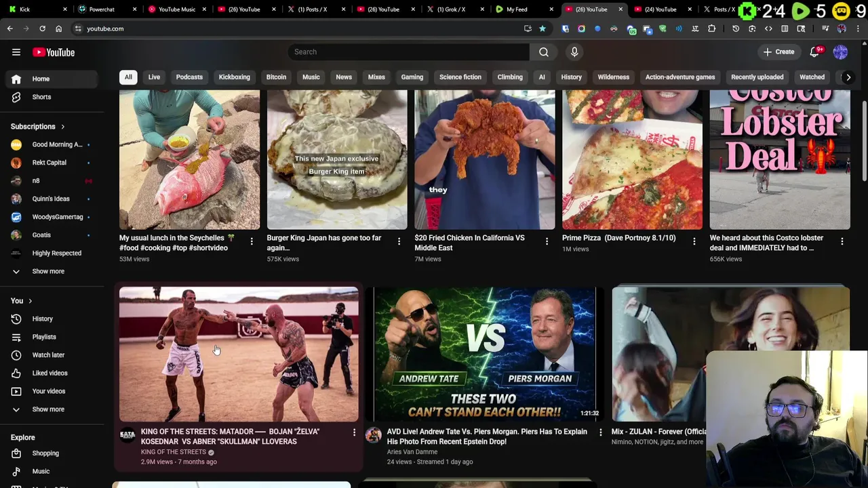This screenshot has width=868, height=488.
Task: Click the bookmark star in address bar
Action: (x=542, y=28)
